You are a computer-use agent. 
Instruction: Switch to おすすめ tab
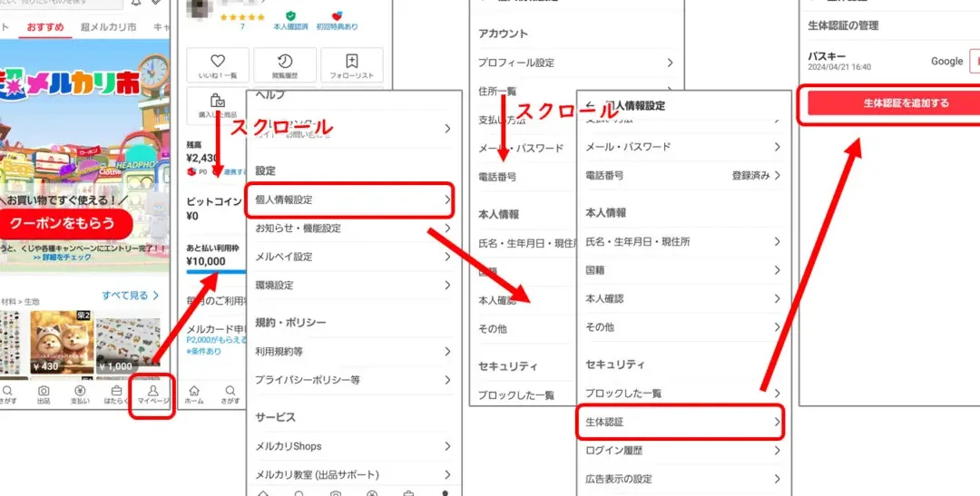44,27
